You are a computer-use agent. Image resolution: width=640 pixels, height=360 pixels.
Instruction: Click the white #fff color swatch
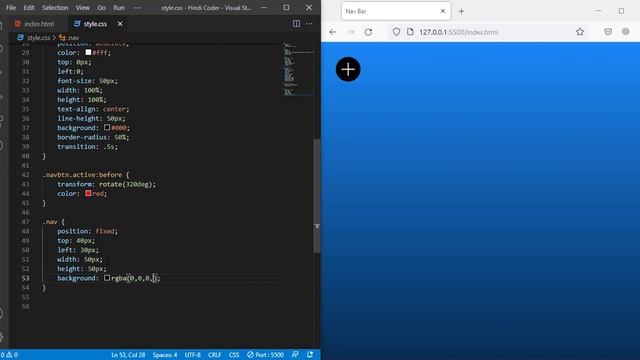coord(88,52)
